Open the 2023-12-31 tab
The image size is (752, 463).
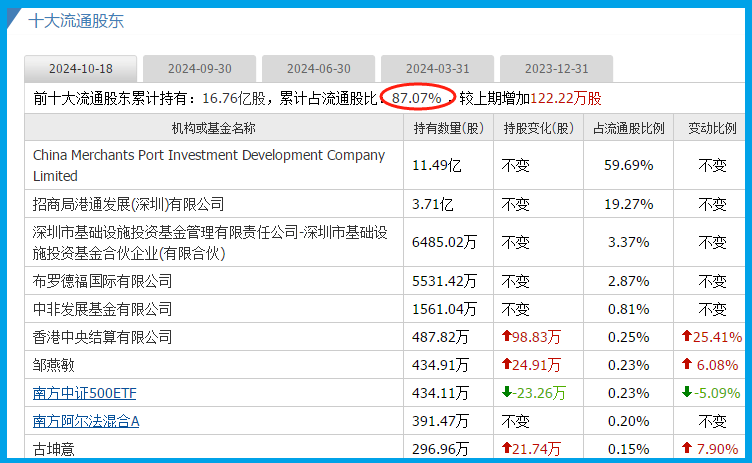coord(556,69)
